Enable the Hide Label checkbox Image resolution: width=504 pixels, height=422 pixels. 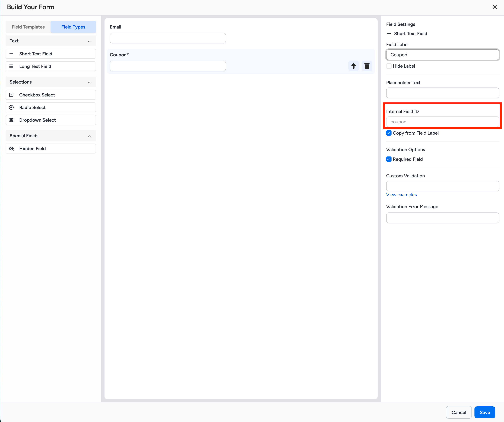click(x=389, y=66)
